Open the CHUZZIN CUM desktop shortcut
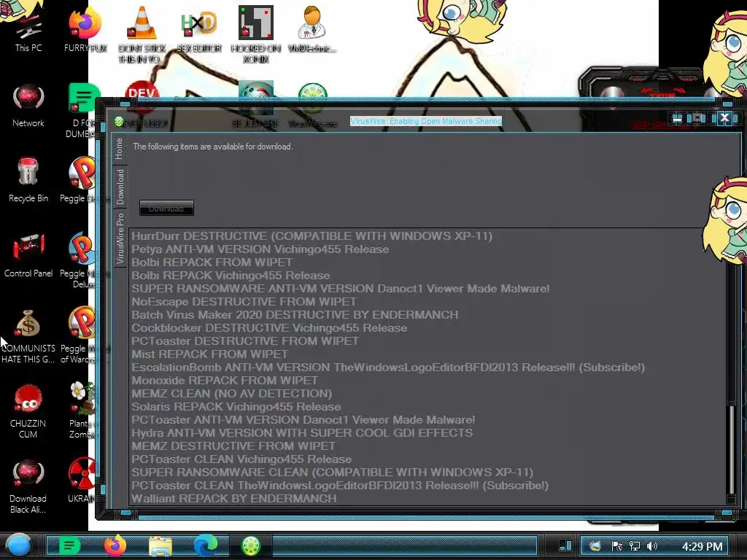The height and width of the screenshot is (560, 747). [x=28, y=411]
